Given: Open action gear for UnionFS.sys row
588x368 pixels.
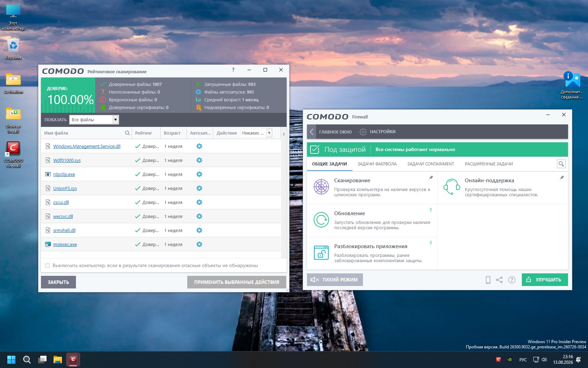Looking at the screenshot, I should click(199, 188).
